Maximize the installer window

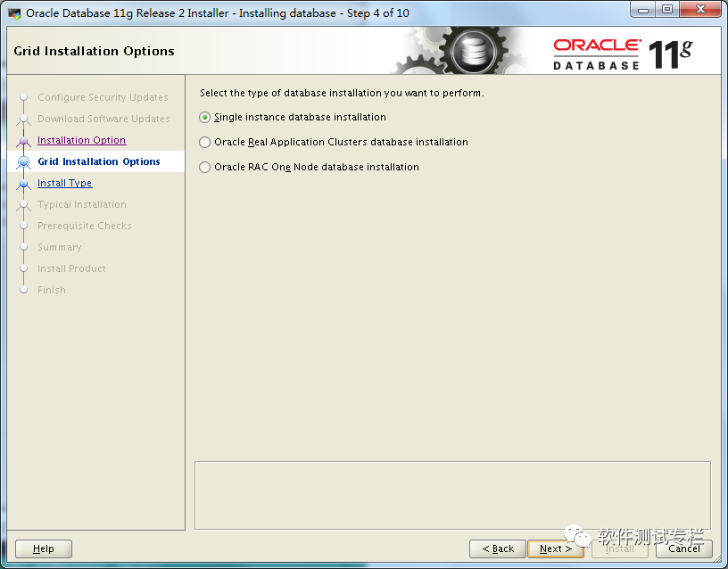667,10
